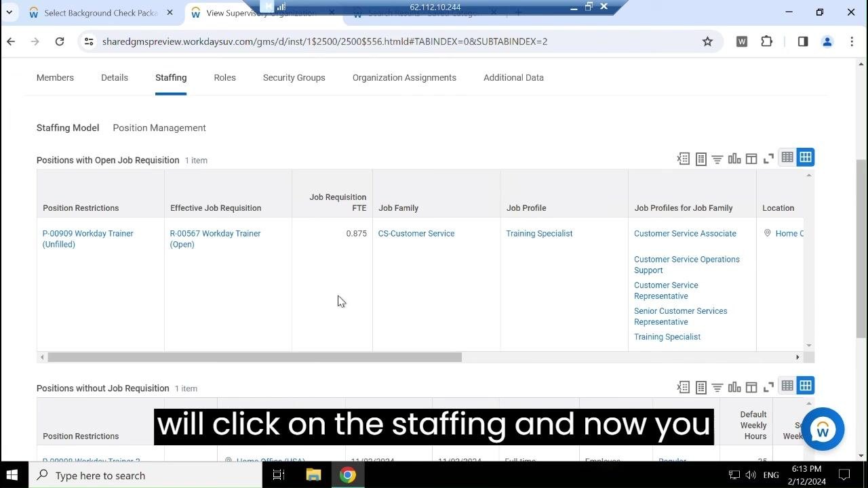Toggle compact grid view for Positions without Job Requisition

point(787,386)
